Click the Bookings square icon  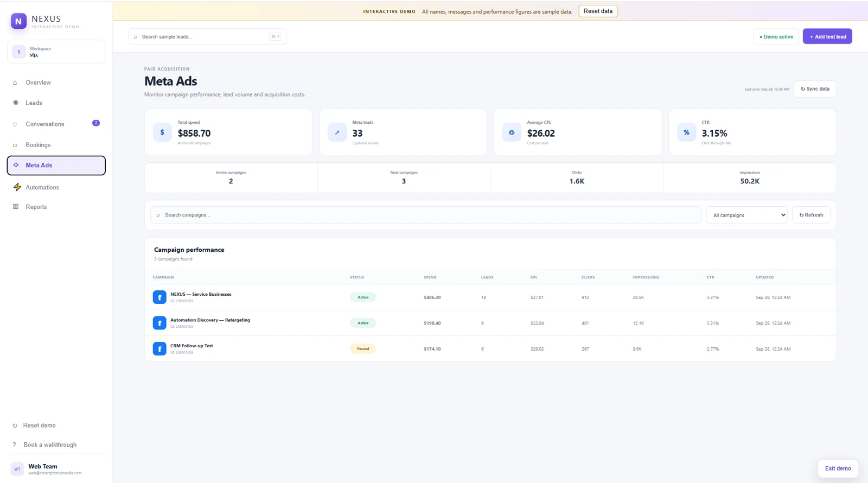click(15, 145)
